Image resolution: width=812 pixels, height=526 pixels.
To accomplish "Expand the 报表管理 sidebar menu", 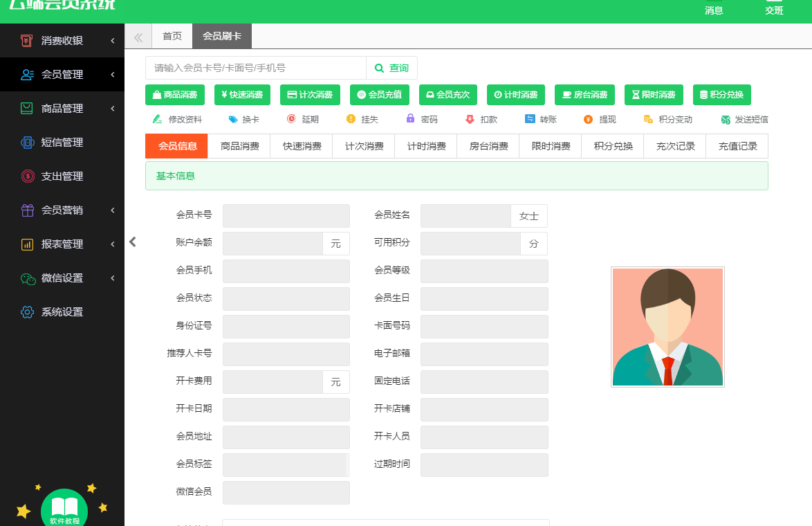I will (62, 244).
